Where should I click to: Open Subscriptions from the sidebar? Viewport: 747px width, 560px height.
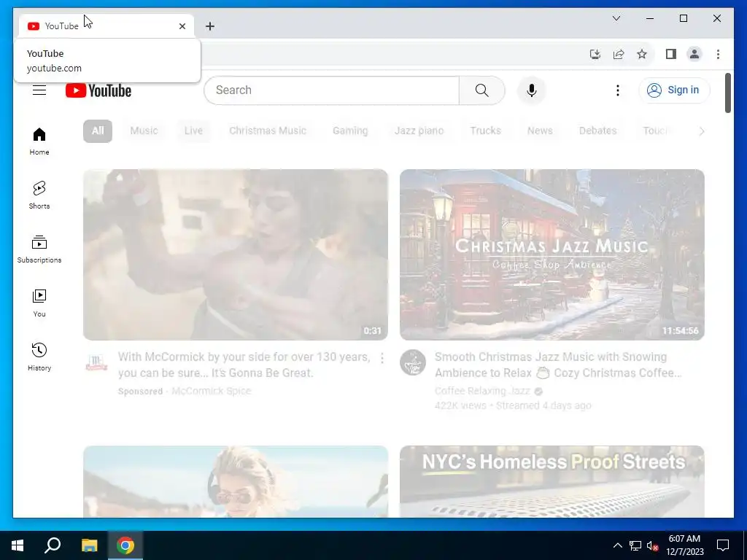coord(39,249)
